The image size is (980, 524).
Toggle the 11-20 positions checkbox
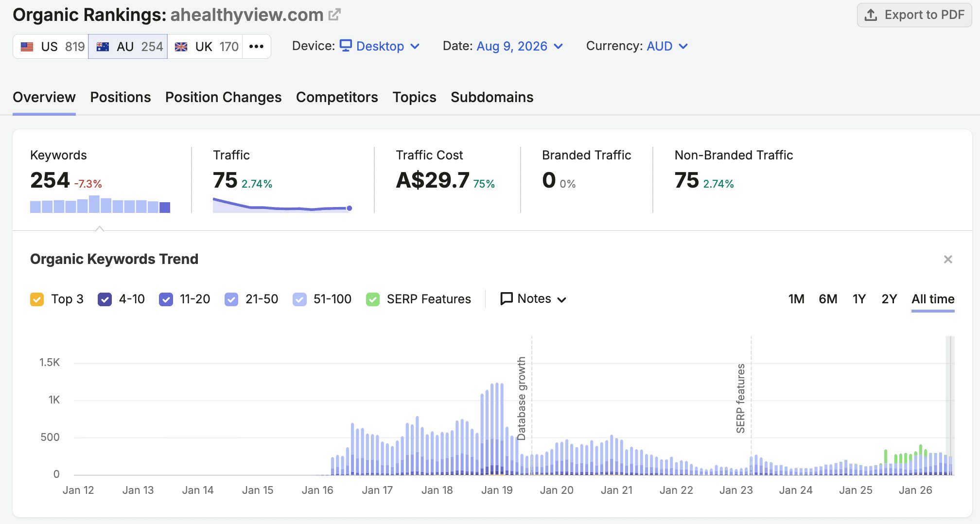(166, 299)
